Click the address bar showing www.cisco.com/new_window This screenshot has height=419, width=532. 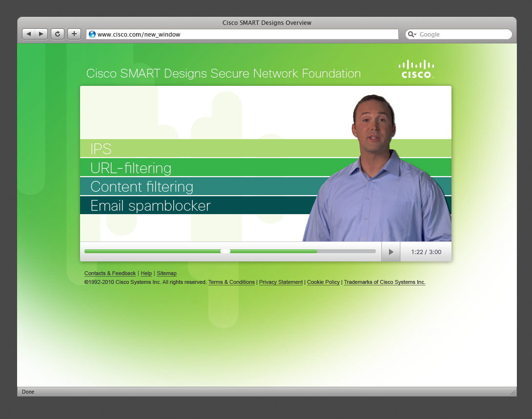242,34
